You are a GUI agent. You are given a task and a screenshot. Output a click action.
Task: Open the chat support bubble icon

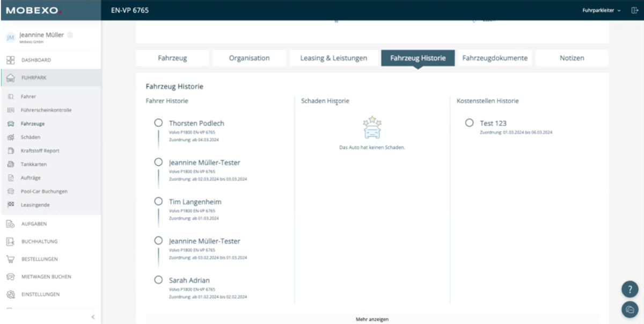[x=630, y=310]
